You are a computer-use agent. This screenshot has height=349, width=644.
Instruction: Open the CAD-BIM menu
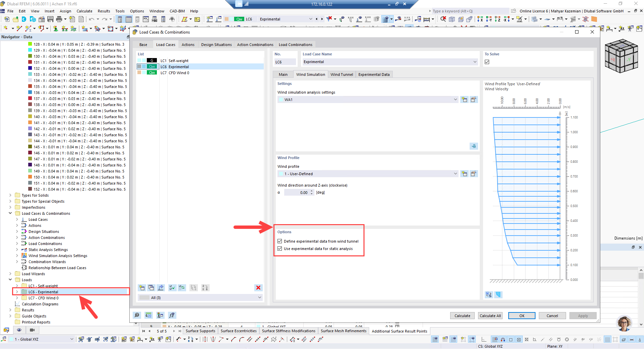pos(177,11)
